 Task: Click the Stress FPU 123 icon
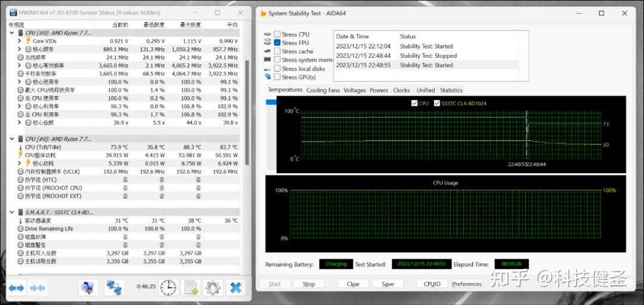(268, 43)
